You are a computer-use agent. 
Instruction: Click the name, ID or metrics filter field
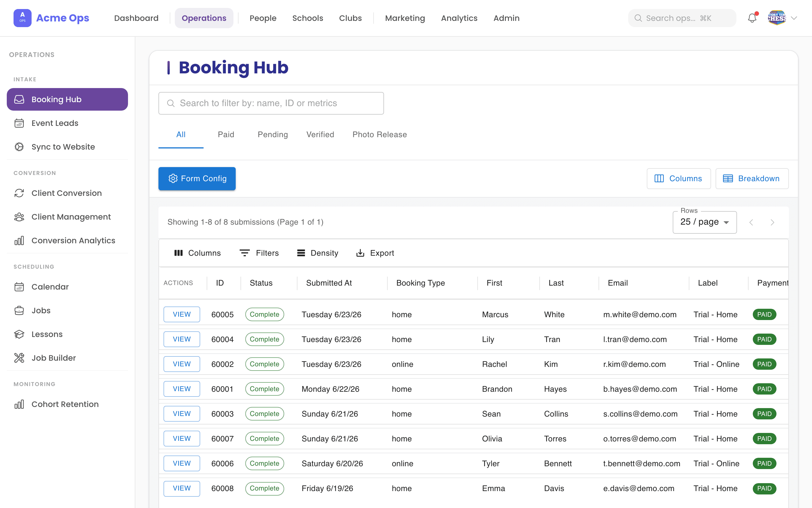click(x=271, y=103)
